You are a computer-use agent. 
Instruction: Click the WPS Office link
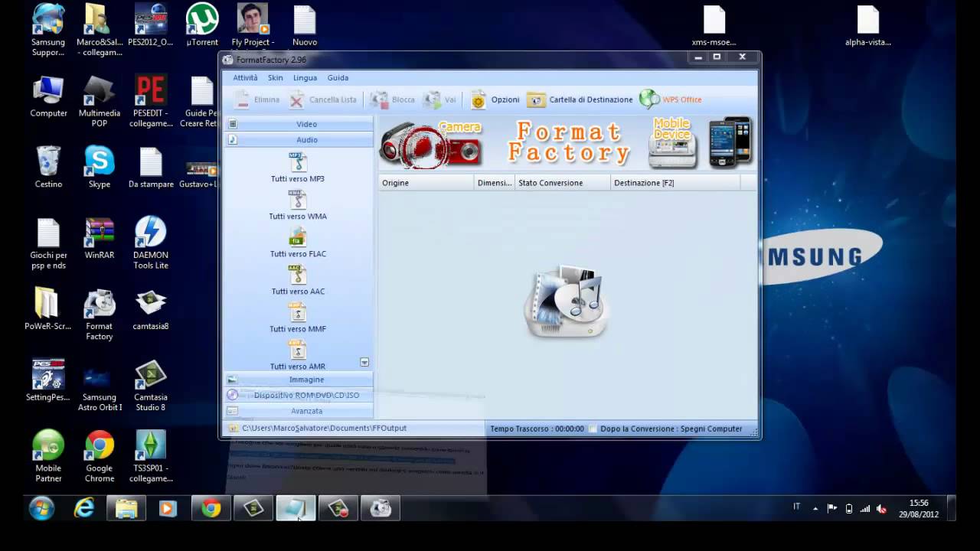pyautogui.click(x=671, y=99)
